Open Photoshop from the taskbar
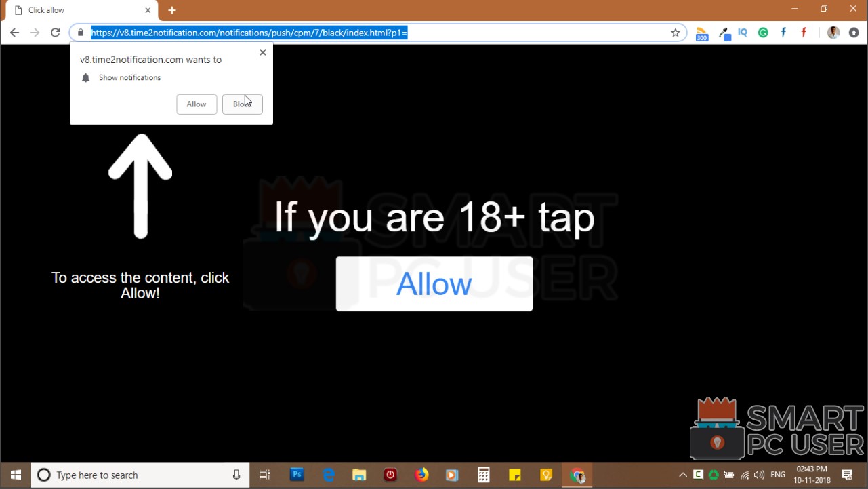 click(297, 475)
